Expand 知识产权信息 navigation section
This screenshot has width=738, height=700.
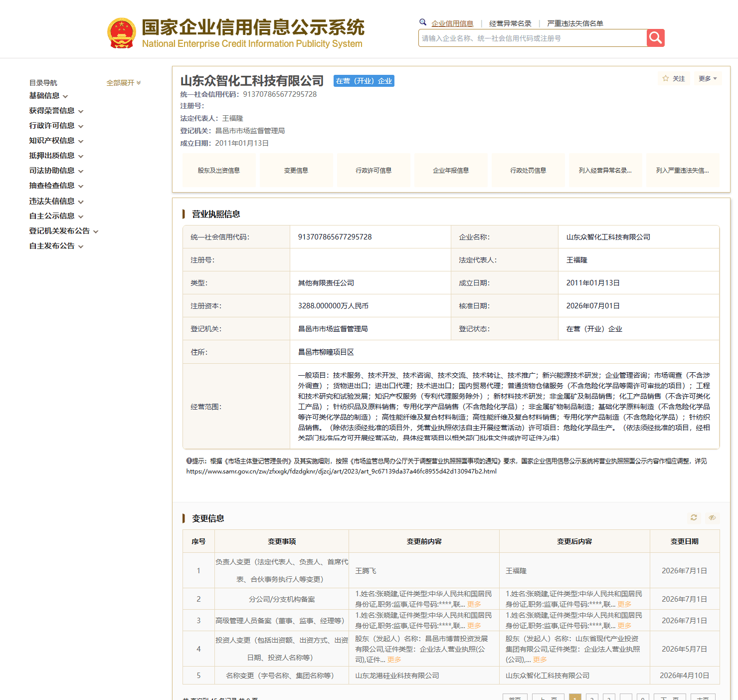56,141
